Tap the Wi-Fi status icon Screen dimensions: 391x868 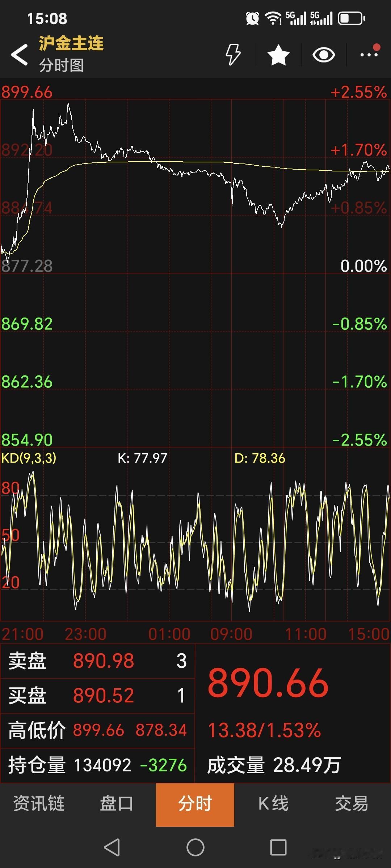click(273, 18)
